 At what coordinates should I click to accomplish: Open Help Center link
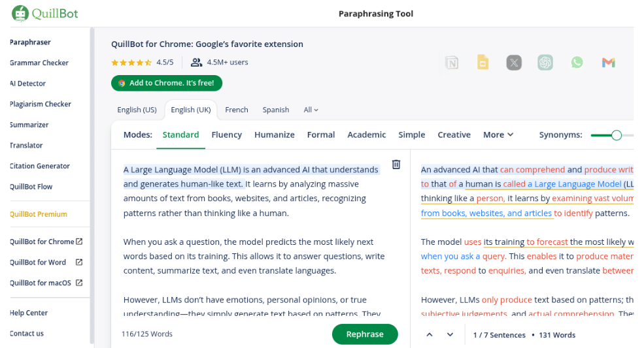pyautogui.click(x=29, y=312)
